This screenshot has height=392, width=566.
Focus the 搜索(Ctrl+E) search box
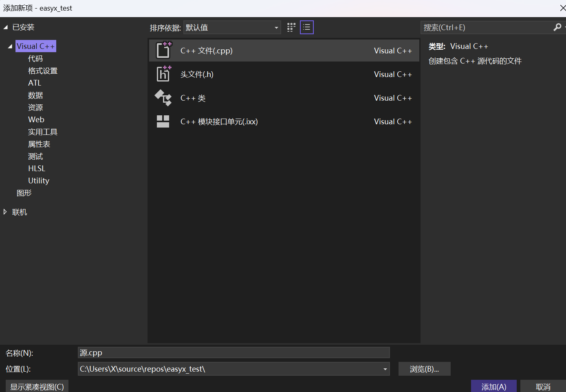click(487, 27)
